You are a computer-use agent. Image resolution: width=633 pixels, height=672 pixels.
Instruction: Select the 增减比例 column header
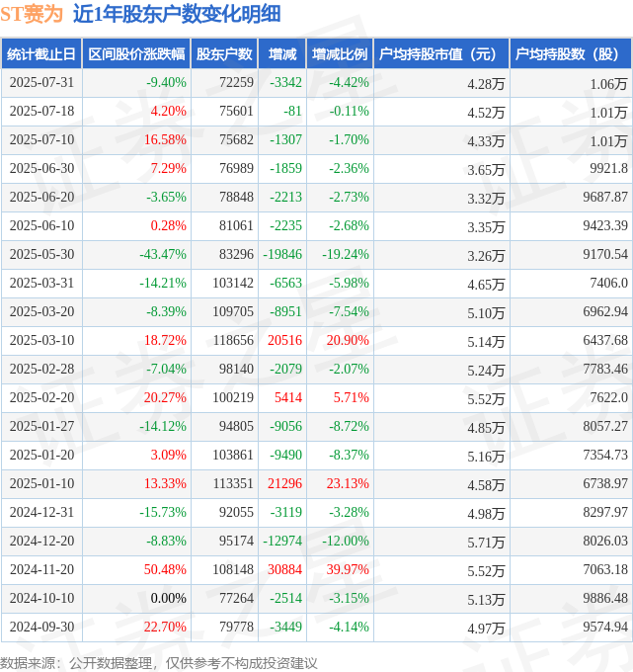pyautogui.click(x=340, y=54)
